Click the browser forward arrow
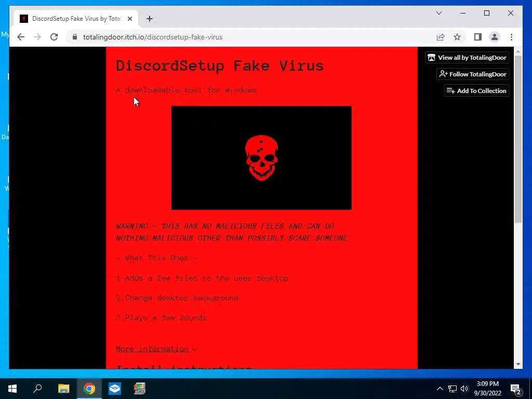 click(x=37, y=37)
